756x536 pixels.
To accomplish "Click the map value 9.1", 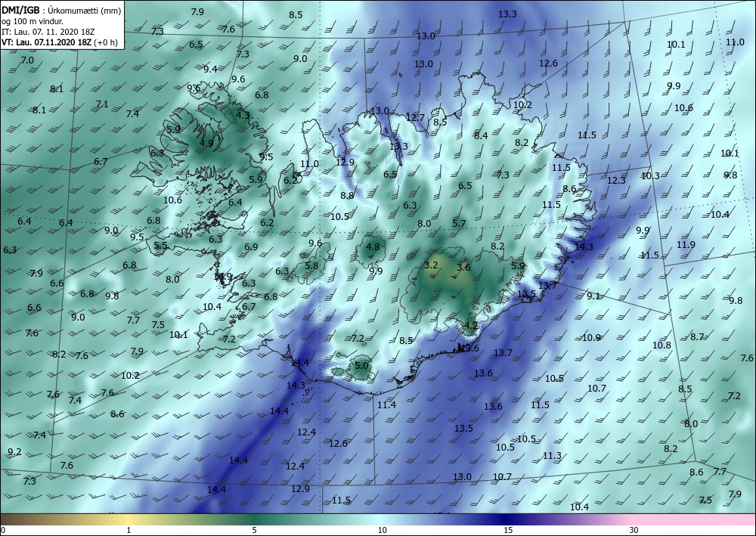I will pos(593,296).
